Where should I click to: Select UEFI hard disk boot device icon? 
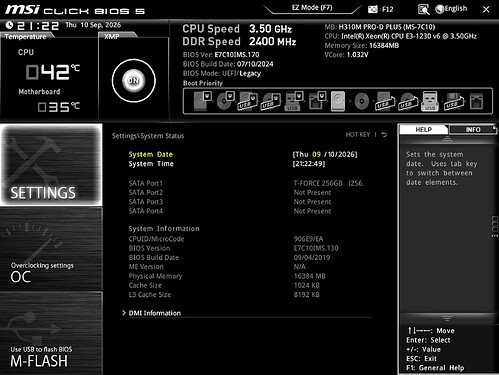click(203, 101)
